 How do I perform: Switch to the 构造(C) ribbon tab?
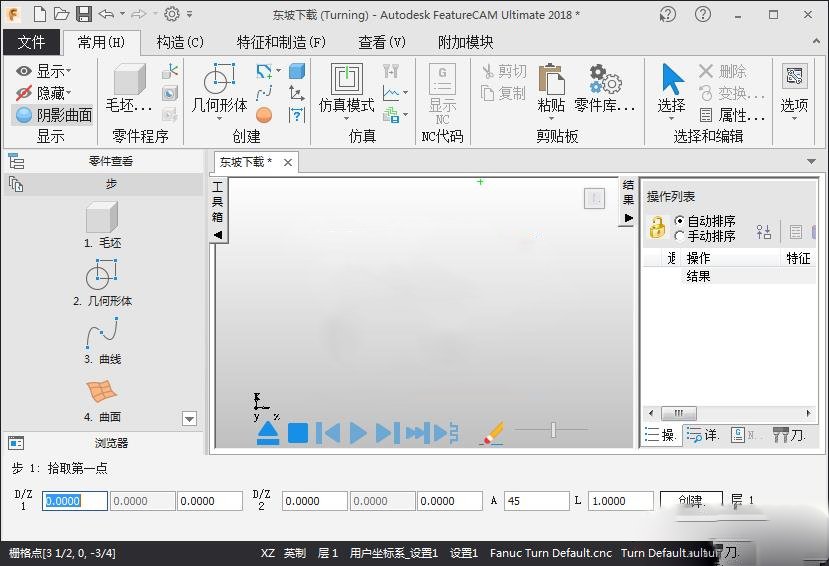[x=180, y=42]
